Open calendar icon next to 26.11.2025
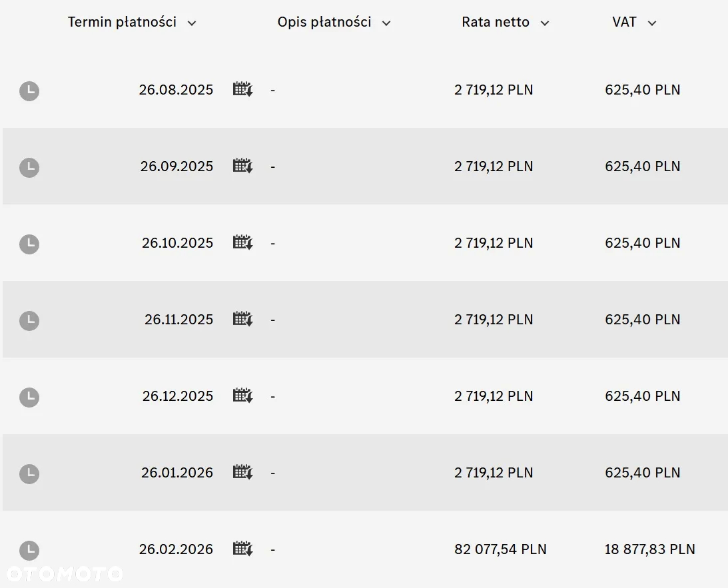728x588 pixels. (x=243, y=319)
